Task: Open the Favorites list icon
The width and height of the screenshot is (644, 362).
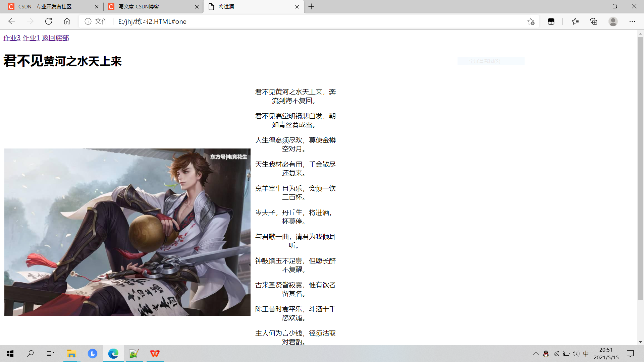Action: pos(575,21)
